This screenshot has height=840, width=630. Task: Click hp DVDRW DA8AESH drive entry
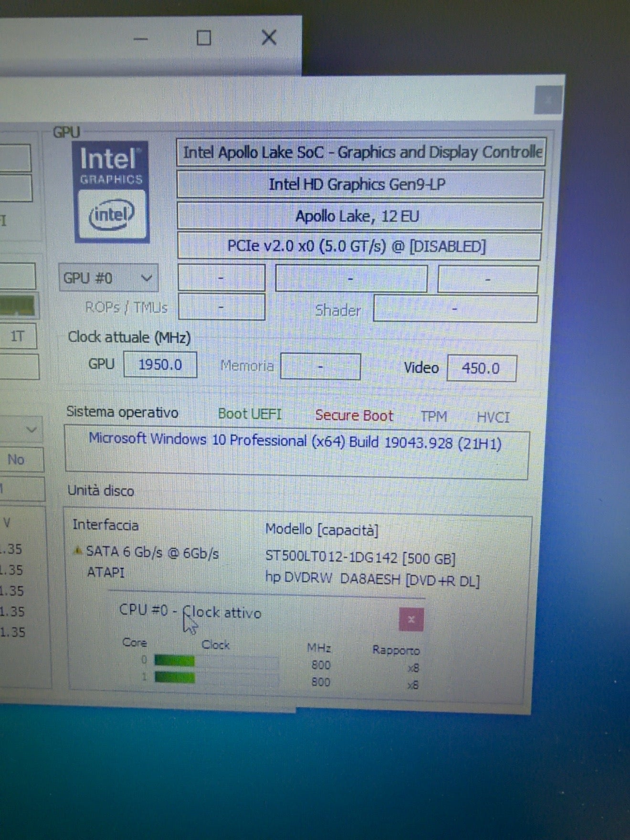tap(372, 579)
